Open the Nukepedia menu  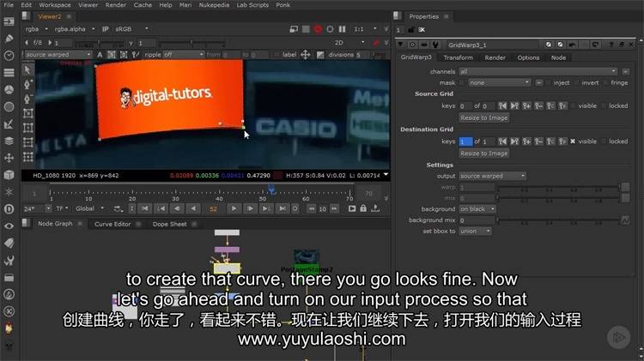tap(214, 5)
